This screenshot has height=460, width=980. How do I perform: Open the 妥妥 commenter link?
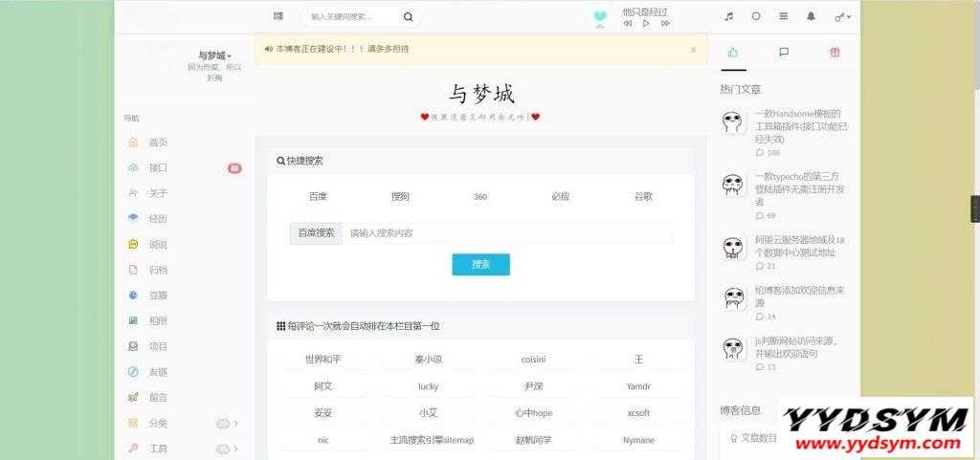click(323, 413)
